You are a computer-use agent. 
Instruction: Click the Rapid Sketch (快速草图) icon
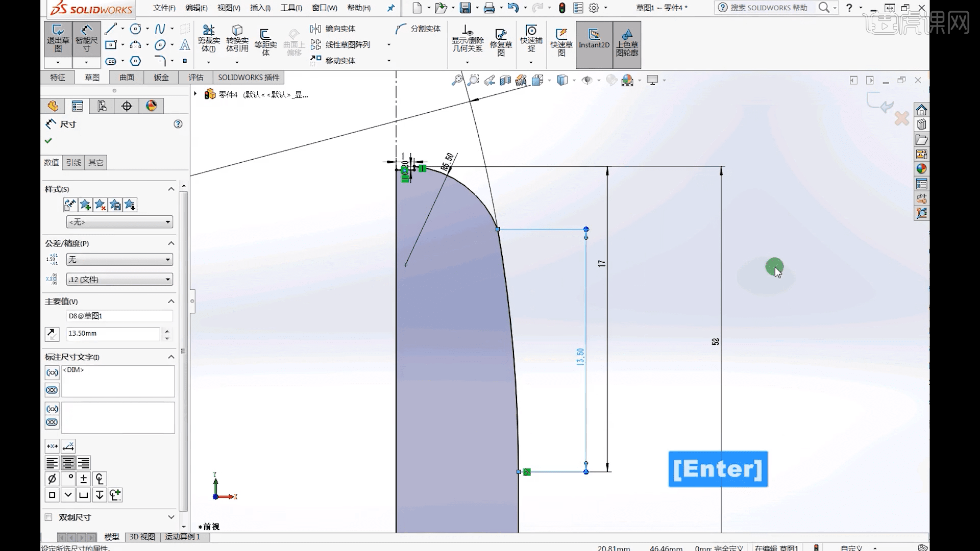click(561, 42)
